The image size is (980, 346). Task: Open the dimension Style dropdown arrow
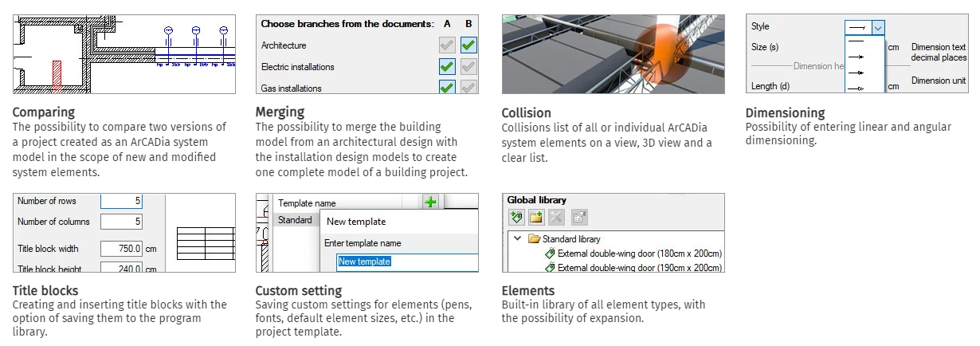click(877, 27)
